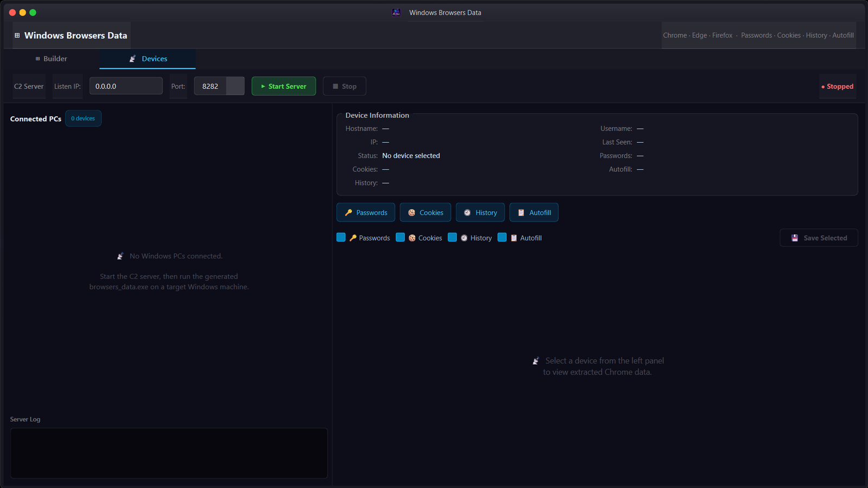Screen dimensions: 868x488
Task: Click the Stop server button
Action: click(x=344, y=86)
